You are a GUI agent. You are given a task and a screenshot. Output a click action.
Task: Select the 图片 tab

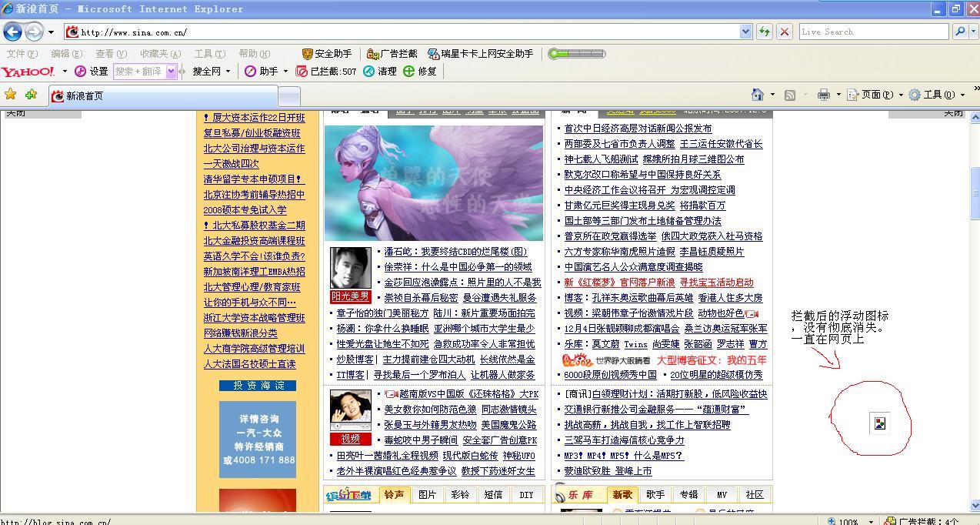pyautogui.click(x=427, y=494)
